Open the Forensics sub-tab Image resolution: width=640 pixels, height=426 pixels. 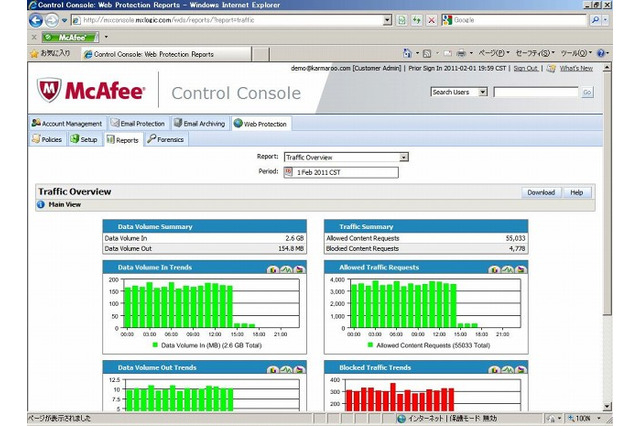coord(166,139)
